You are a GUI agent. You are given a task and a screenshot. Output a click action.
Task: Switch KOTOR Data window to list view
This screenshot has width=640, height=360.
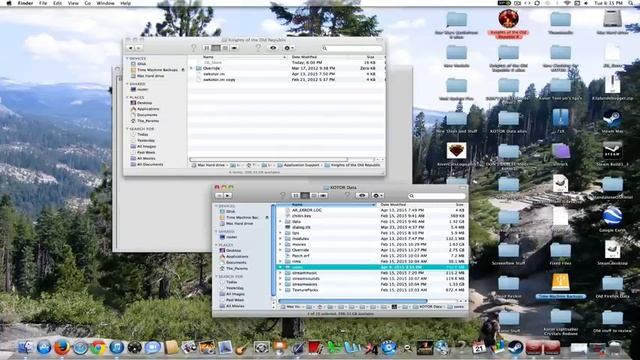pos(305,196)
